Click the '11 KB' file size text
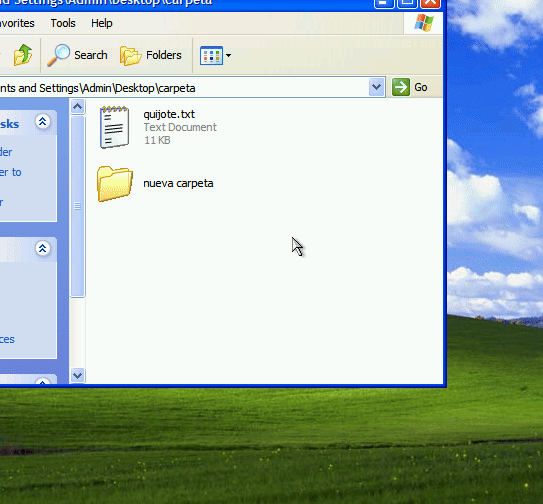This screenshot has height=504, width=543. coord(157,140)
